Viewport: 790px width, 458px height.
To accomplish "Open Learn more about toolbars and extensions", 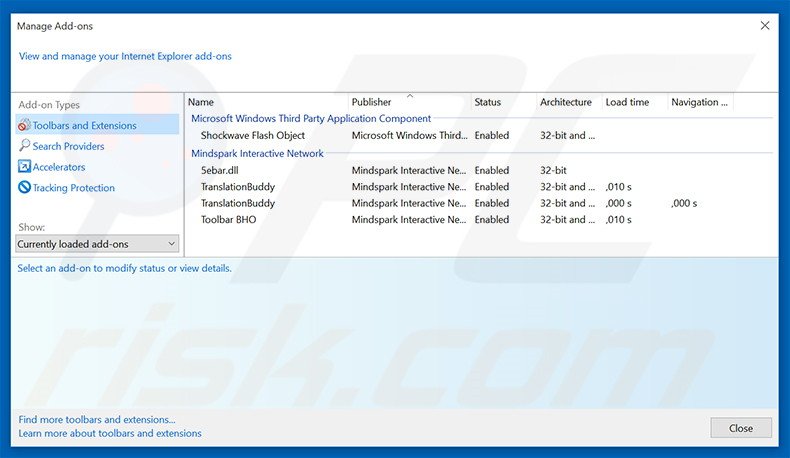I will click(x=110, y=433).
